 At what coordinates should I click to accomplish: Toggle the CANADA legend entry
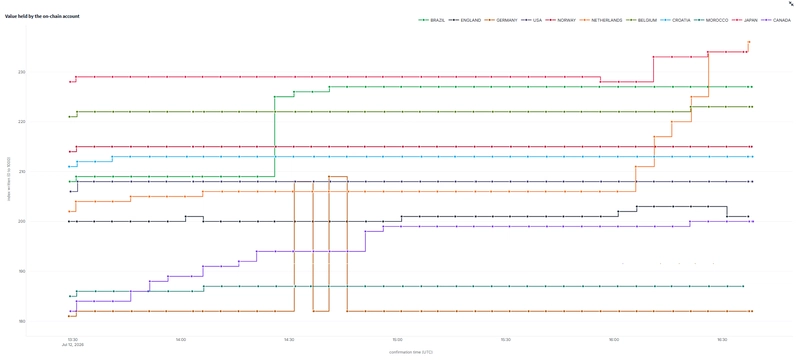click(x=776, y=20)
